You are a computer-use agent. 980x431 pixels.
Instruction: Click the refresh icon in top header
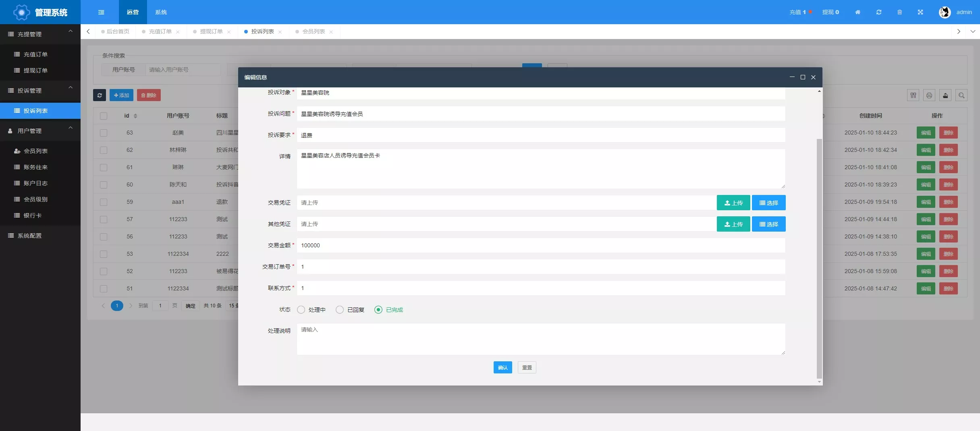coord(879,12)
